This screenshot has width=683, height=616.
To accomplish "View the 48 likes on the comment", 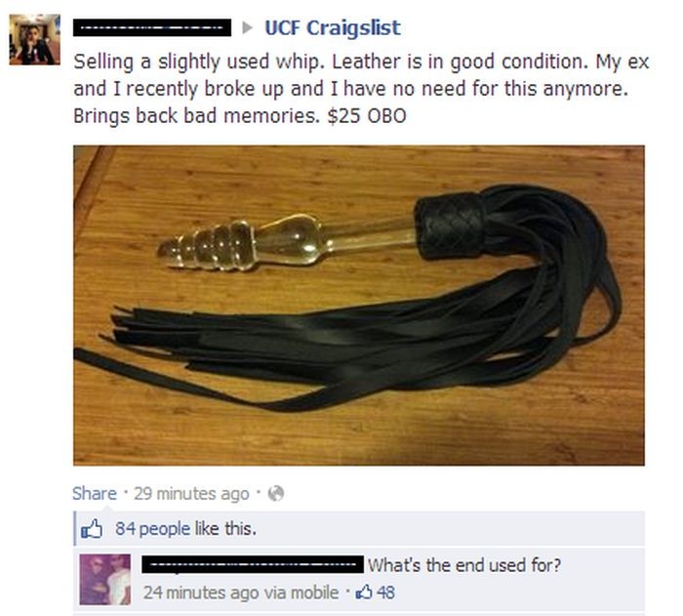I will click(385, 593).
